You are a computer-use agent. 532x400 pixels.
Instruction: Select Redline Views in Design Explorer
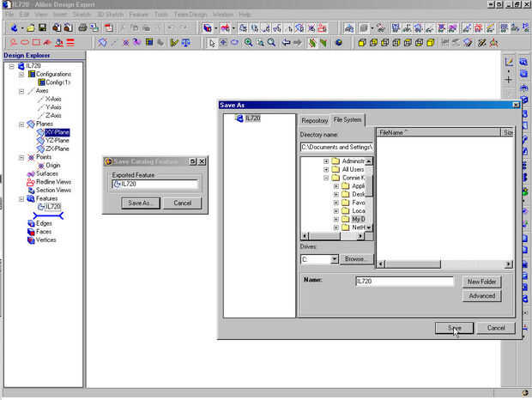coord(53,182)
